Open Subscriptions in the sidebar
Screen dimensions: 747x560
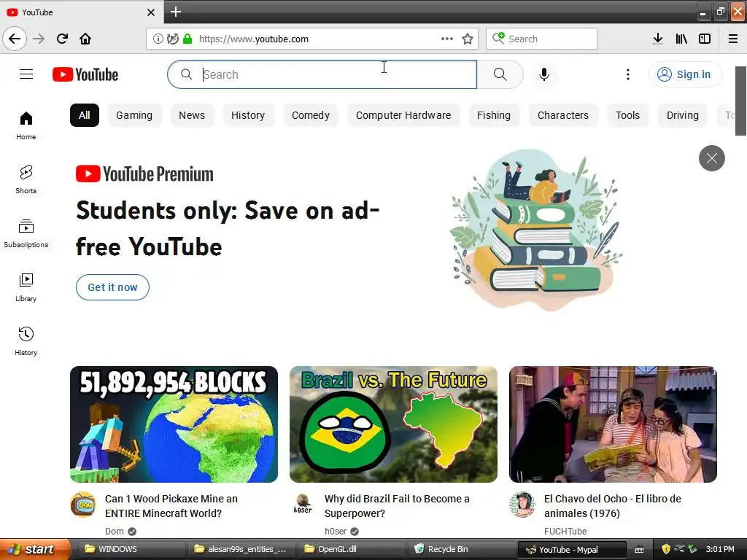pos(26,233)
